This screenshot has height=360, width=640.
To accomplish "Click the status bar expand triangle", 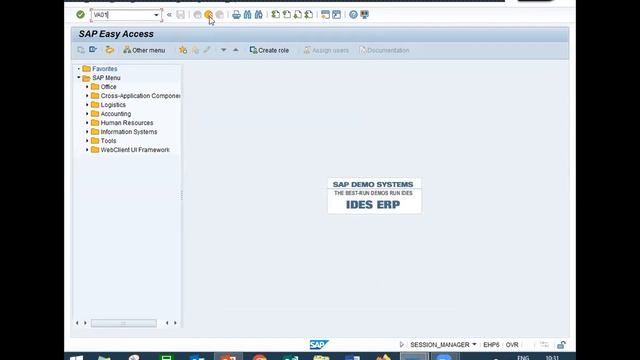I will click(402, 344).
